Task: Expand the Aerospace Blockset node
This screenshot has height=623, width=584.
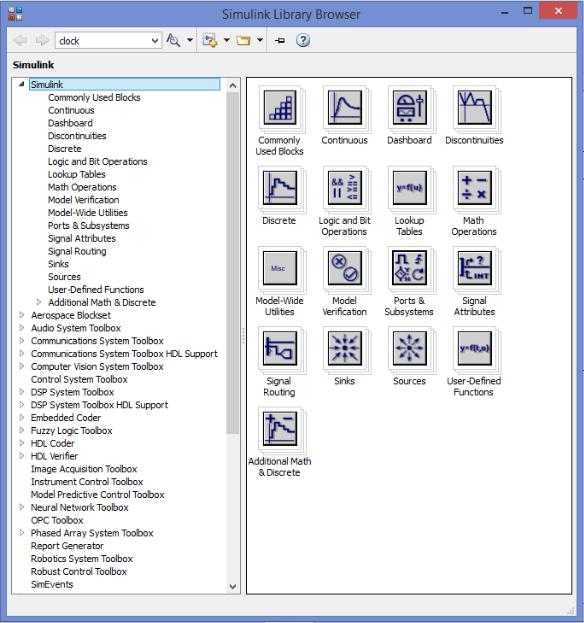Action: point(22,315)
